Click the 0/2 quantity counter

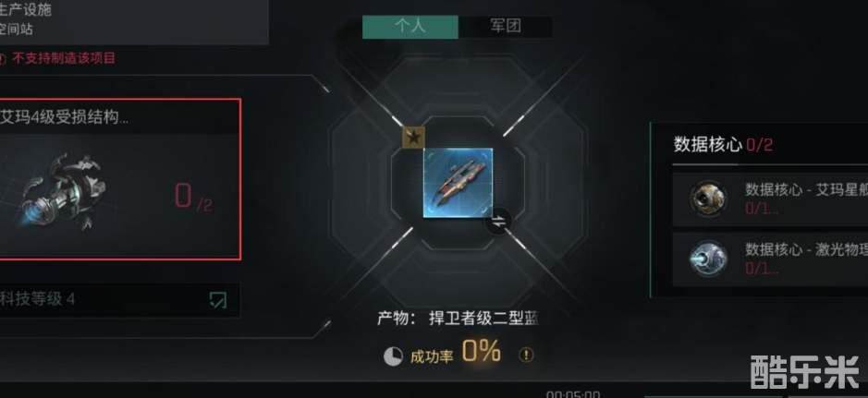click(x=193, y=197)
